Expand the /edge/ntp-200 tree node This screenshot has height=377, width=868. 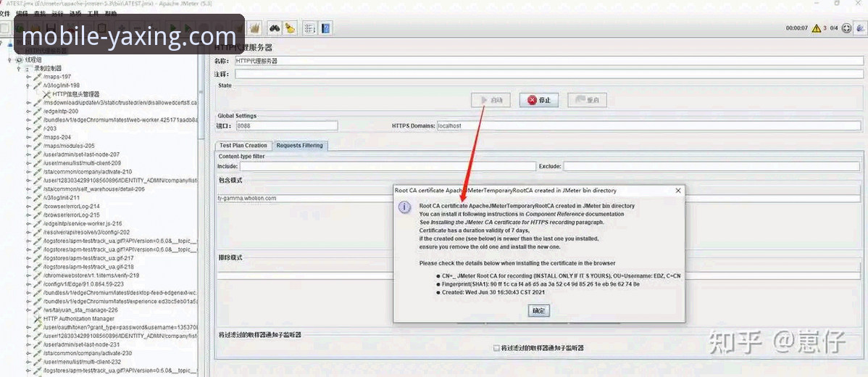tap(28, 111)
